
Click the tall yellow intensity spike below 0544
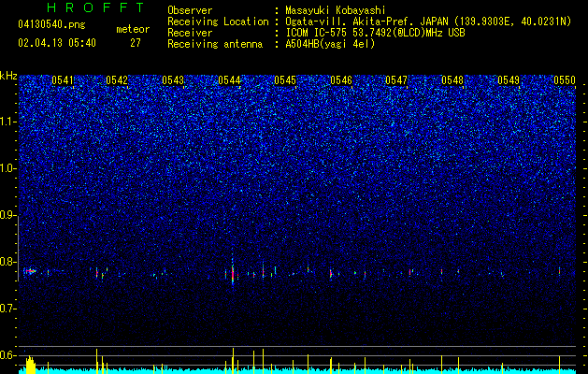(233, 361)
